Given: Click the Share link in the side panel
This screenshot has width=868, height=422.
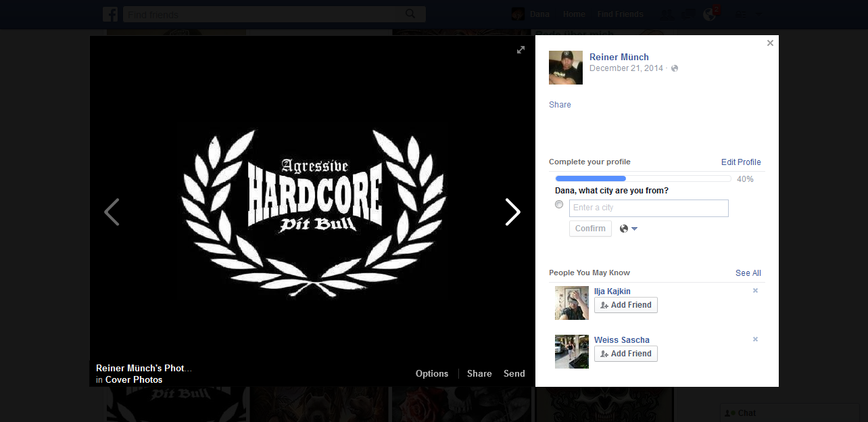Looking at the screenshot, I should (560, 105).
